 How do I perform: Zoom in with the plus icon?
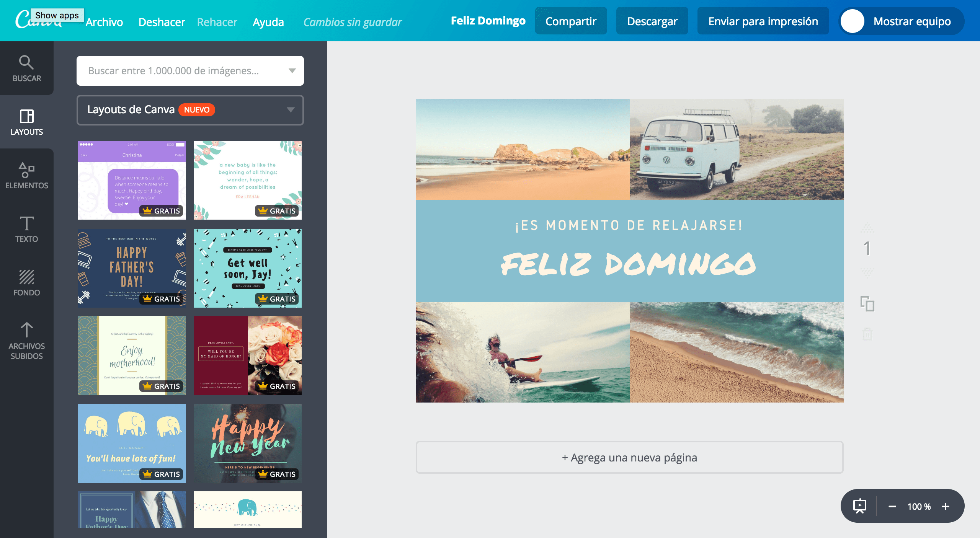point(946,506)
